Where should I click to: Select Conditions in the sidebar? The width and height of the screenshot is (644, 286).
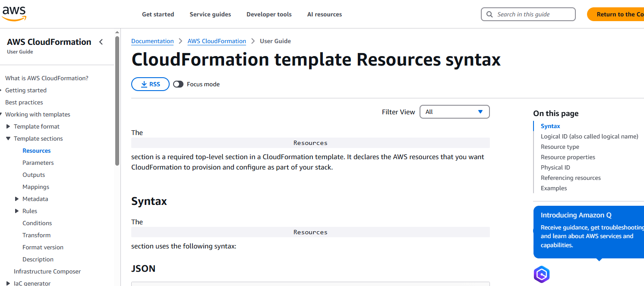pos(37,223)
